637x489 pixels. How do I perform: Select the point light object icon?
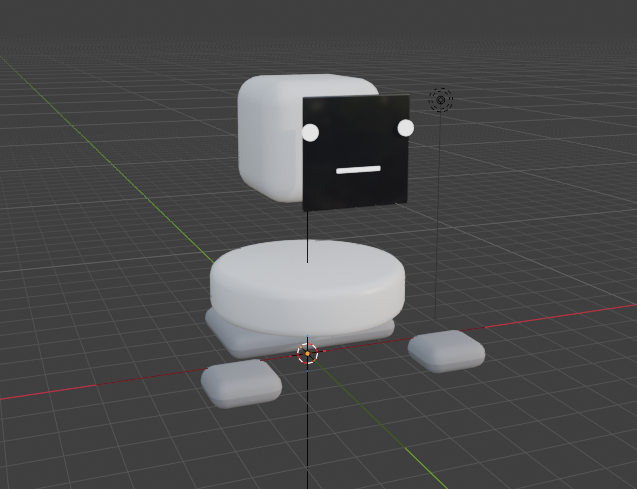pyautogui.click(x=440, y=100)
